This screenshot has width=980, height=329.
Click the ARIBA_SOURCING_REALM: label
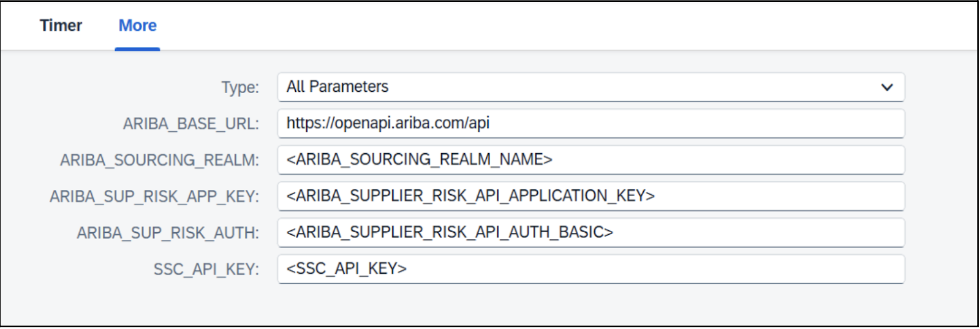pyautogui.click(x=160, y=160)
